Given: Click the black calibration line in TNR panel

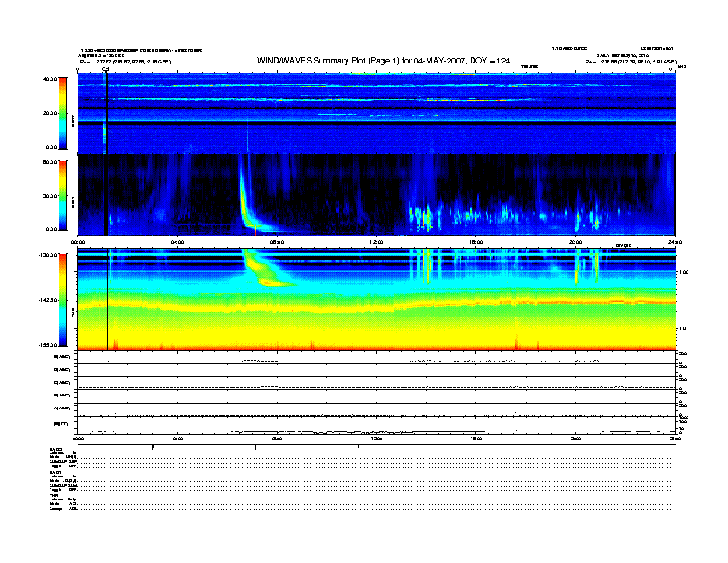Looking at the screenshot, I should pos(108,300).
